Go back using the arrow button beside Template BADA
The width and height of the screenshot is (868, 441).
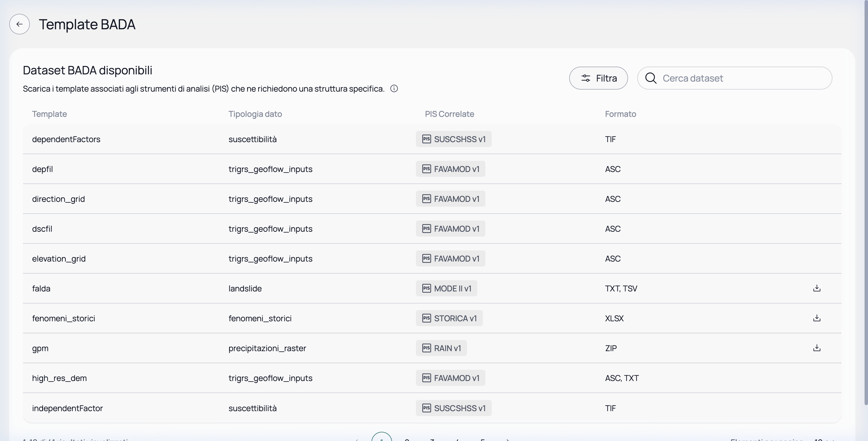[20, 24]
